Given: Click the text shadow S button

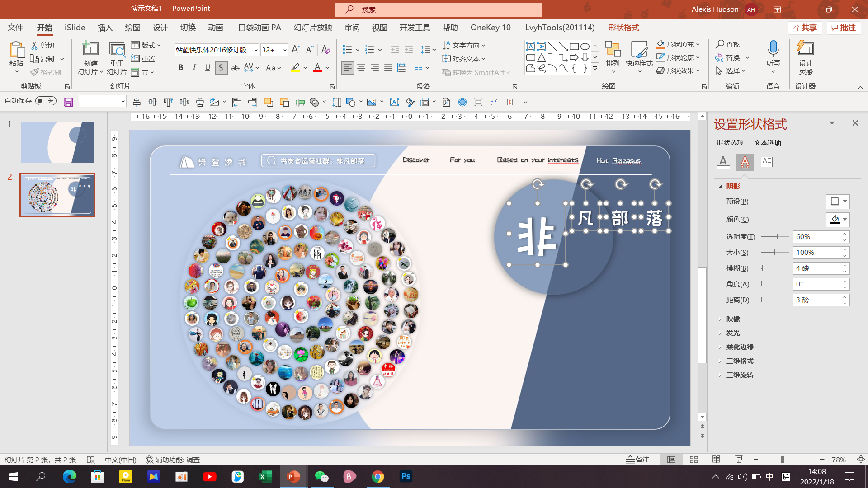Looking at the screenshot, I should pyautogui.click(x=221, y=68).
